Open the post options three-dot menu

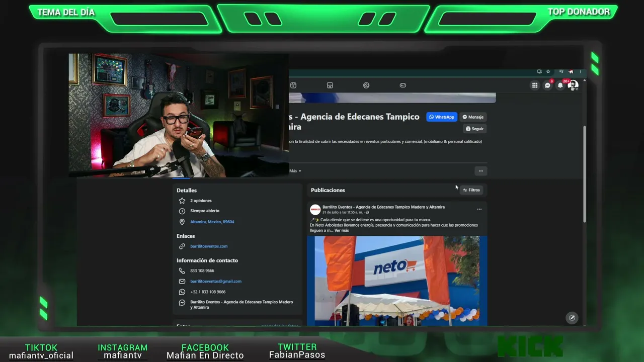479,209
